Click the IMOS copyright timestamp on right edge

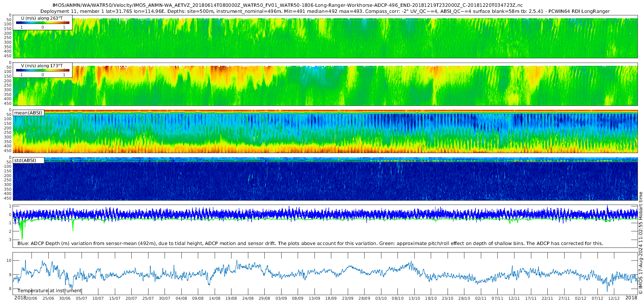[x=641, y=243]
